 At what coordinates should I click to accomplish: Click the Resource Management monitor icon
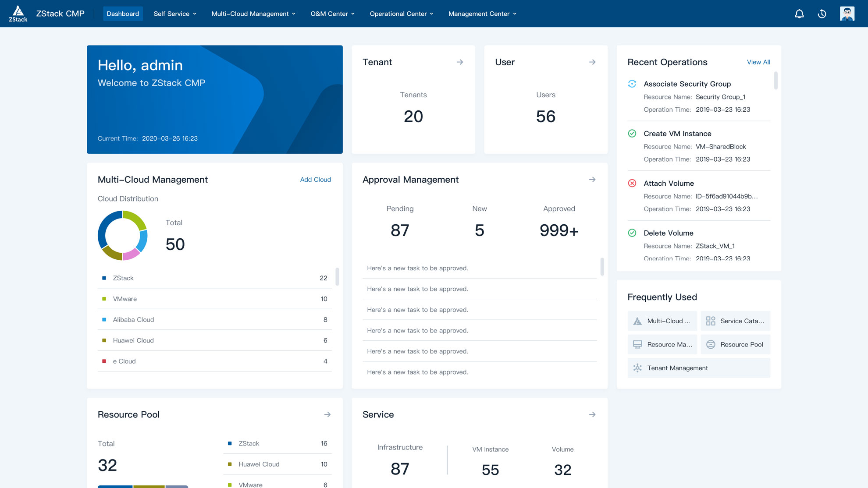click(x=637, y=345)
